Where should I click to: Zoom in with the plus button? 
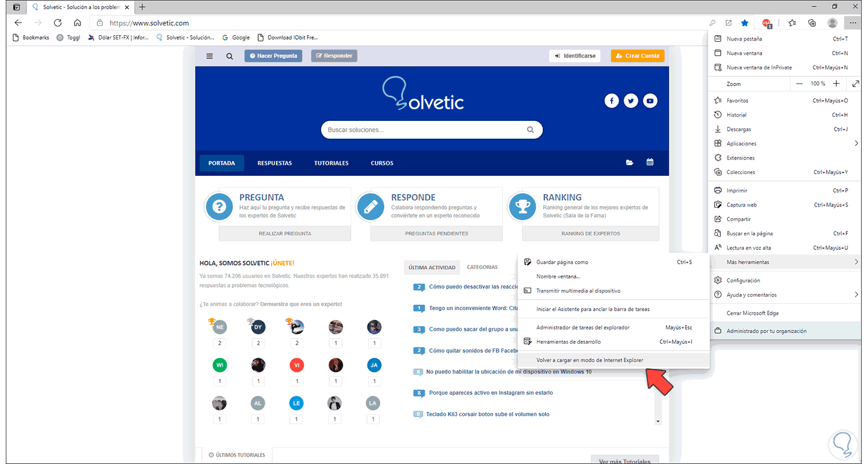click(836, 84)
